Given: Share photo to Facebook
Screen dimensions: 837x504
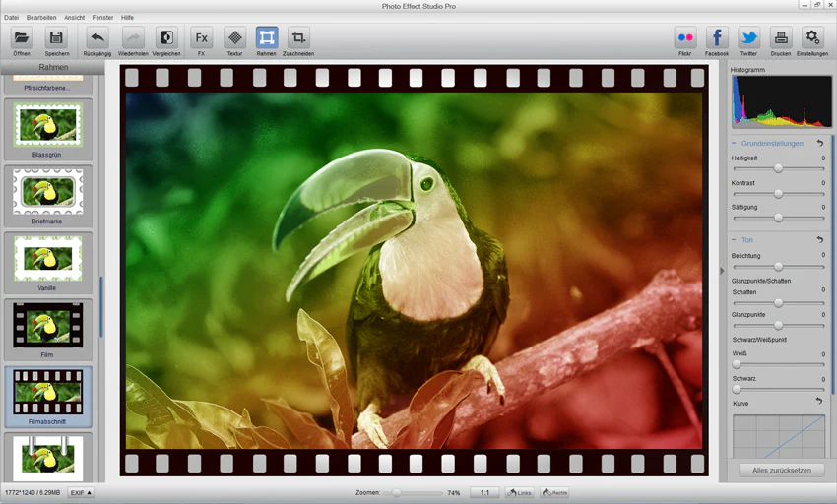Looking at the screenshot, I should point(717,38).
